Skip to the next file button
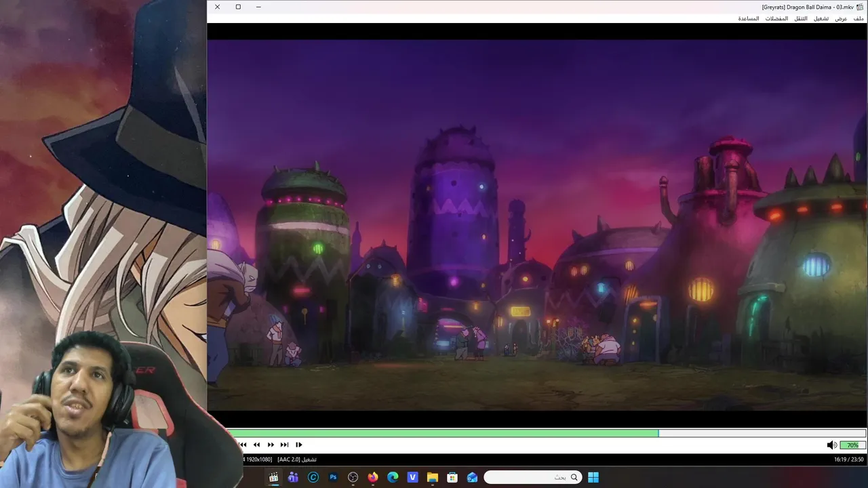 (x=284, y=445)
